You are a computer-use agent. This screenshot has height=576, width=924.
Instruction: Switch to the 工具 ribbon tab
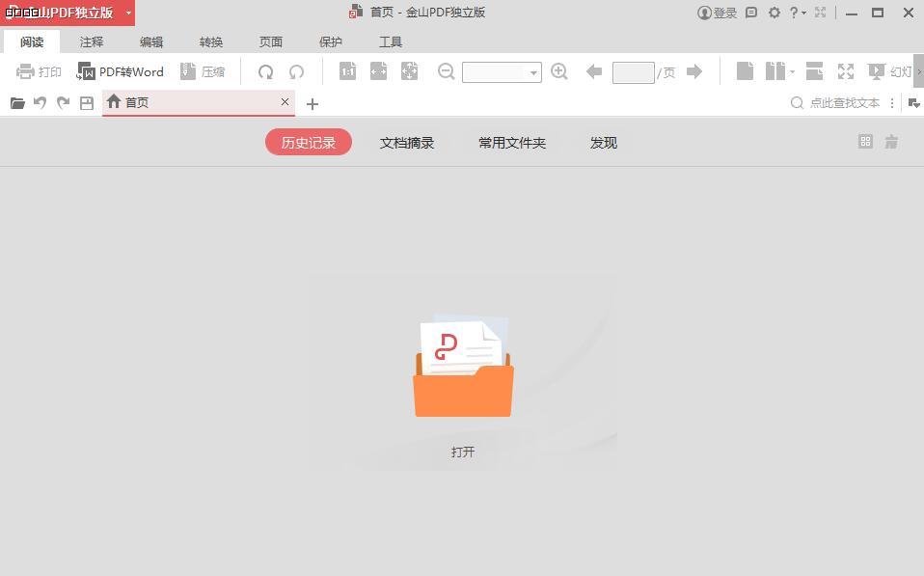point(390,41)
